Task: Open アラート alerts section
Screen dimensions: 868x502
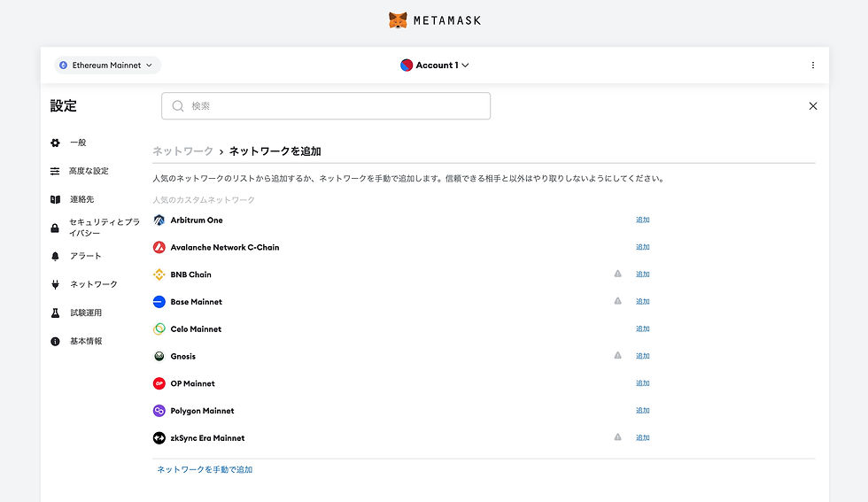Action: 85,256
